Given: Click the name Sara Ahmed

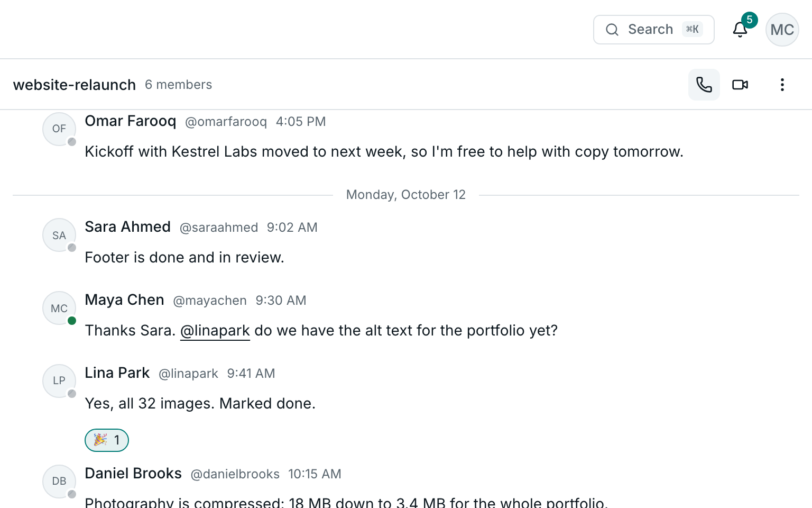Looking at the screenshot, I should [128, 227].
